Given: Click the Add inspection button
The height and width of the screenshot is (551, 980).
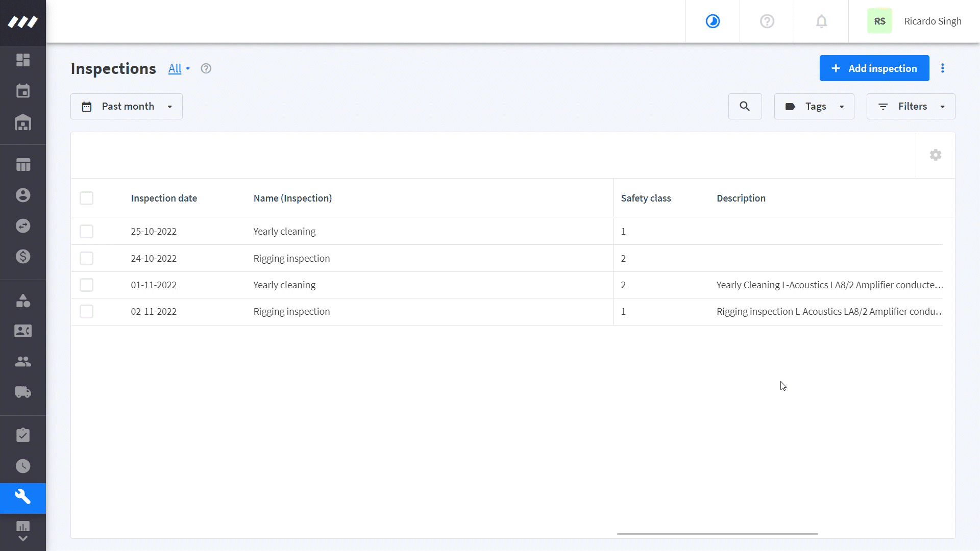Looking at the screenshot, I should pyautogui.click(x=874, y=68).
